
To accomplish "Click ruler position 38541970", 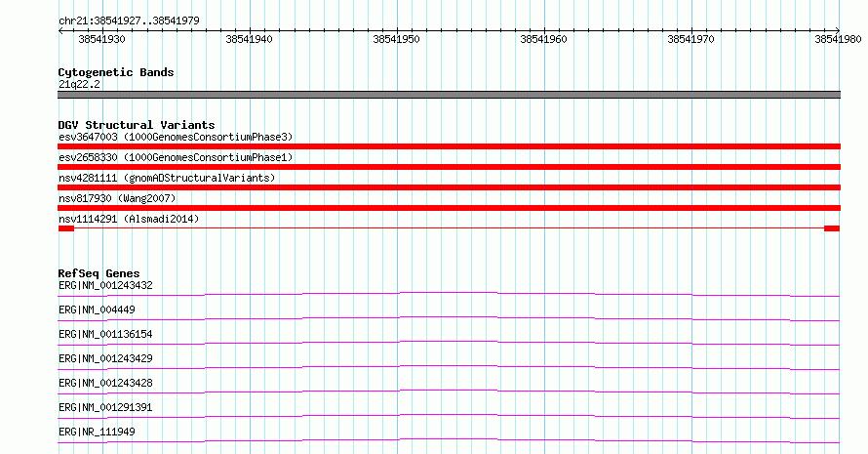I will click(690, 39).
